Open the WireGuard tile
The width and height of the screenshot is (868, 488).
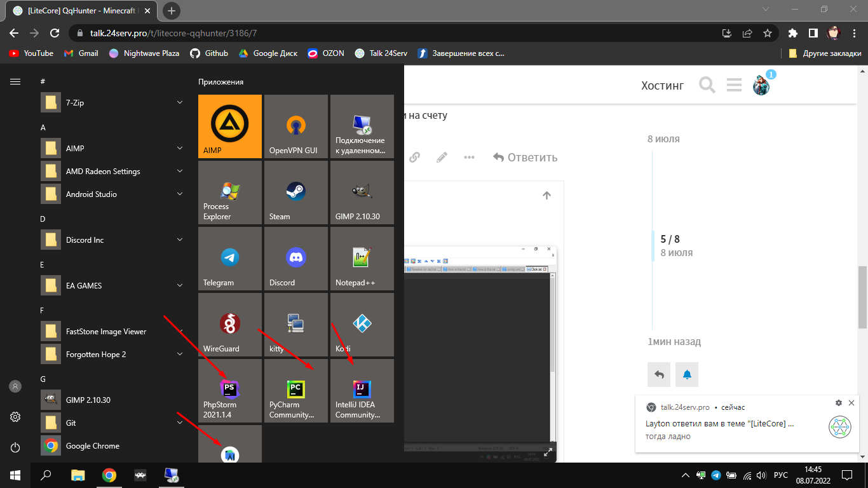(229, 325)
